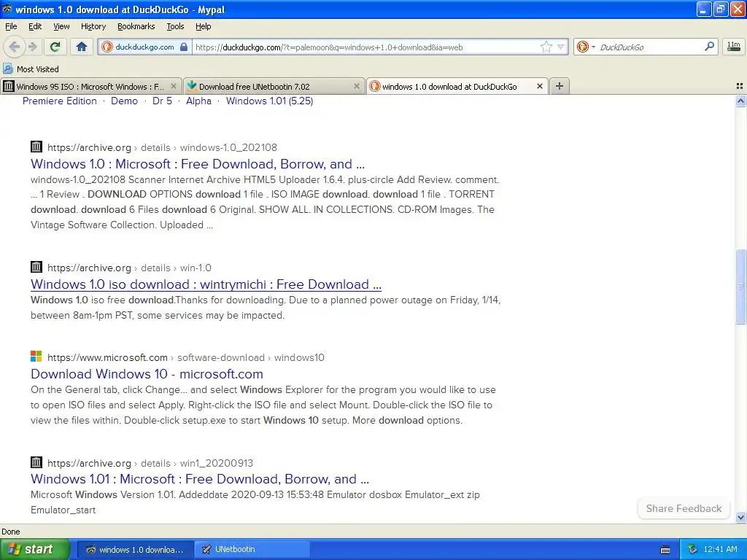Open the Help menu
Image resolution: width=747 pixels, height=560 pixels.
203,26
